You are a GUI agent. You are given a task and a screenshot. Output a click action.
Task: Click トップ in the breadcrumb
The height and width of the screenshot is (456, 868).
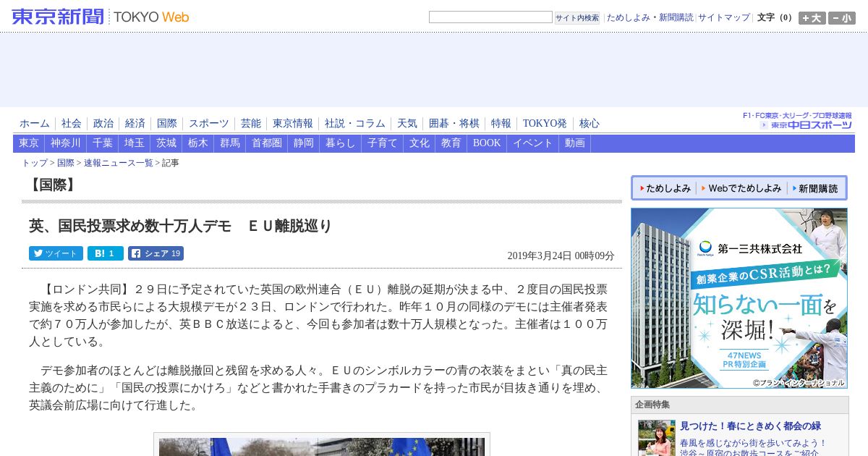35,163
